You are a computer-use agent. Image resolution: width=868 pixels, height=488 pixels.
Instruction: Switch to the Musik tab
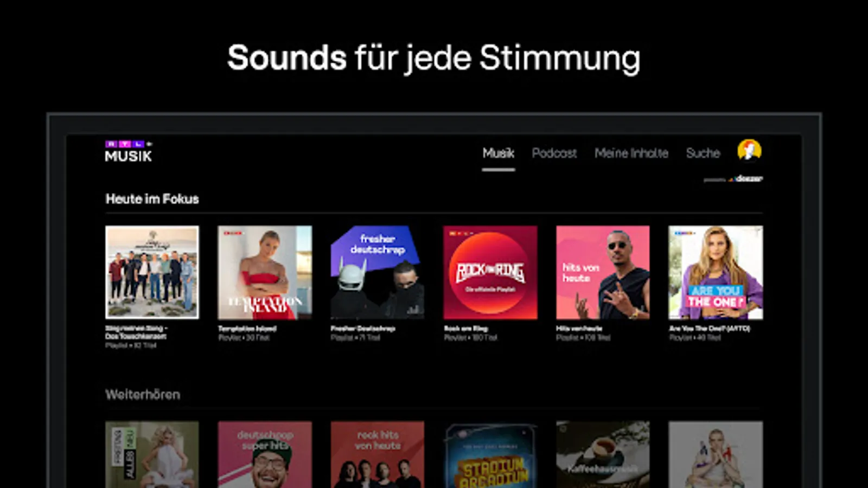pos(498,153)
